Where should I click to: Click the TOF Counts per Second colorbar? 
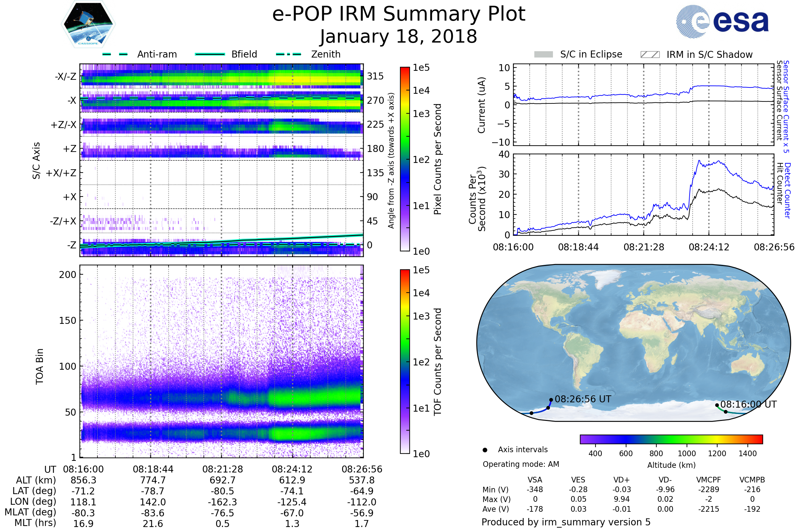tap(405, 361)
